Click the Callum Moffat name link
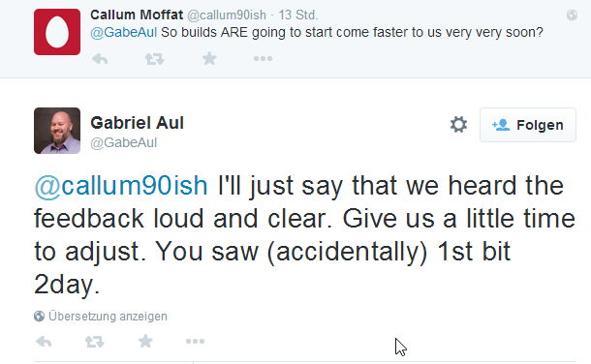Viewport: 591px width, 364px height. click(137, 15)
